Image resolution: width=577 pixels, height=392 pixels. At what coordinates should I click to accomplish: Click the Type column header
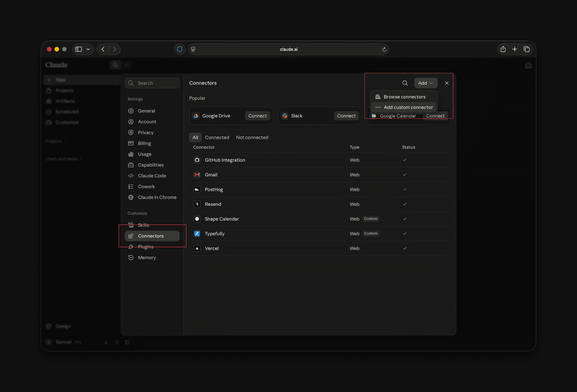click(354, 147)
